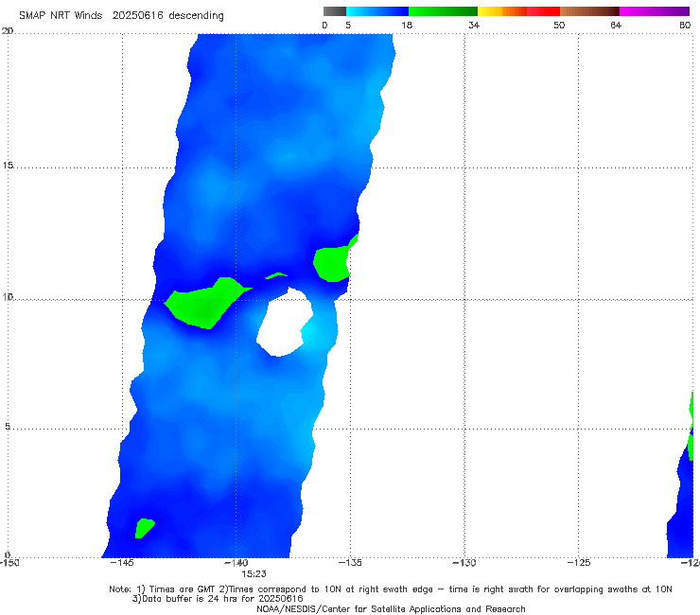Click the color bar label '18'
Image resolution: width=700 pixels, height=615 pixels.
(407, 26)
